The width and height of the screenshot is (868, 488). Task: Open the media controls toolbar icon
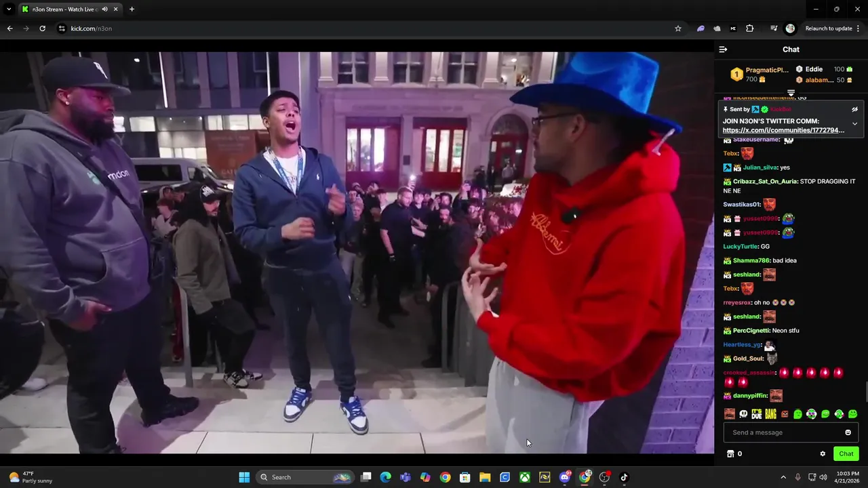[x=774, y=28]
